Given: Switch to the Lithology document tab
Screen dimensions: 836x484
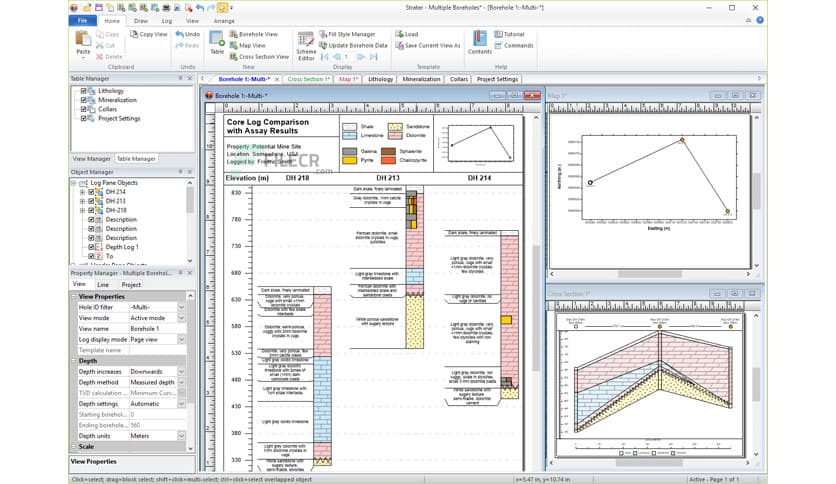Looking at the screenshot, I should [x=381, y=79].
